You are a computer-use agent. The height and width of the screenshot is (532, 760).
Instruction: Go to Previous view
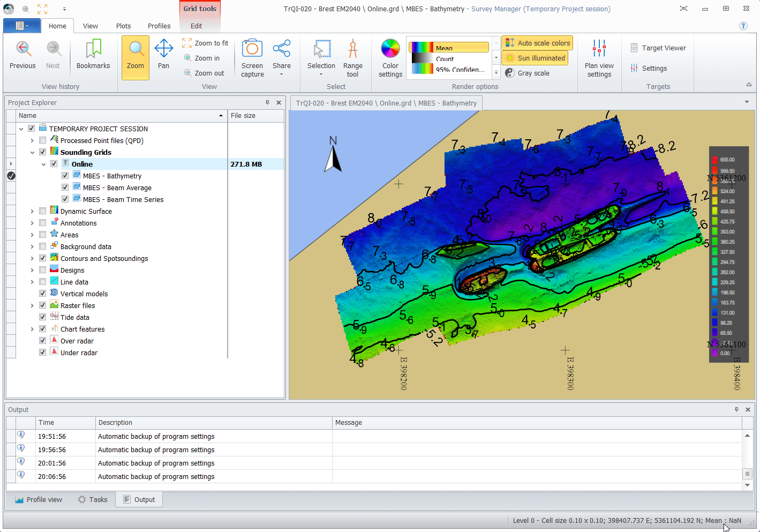pyautogui.click(x=22, y=55)
